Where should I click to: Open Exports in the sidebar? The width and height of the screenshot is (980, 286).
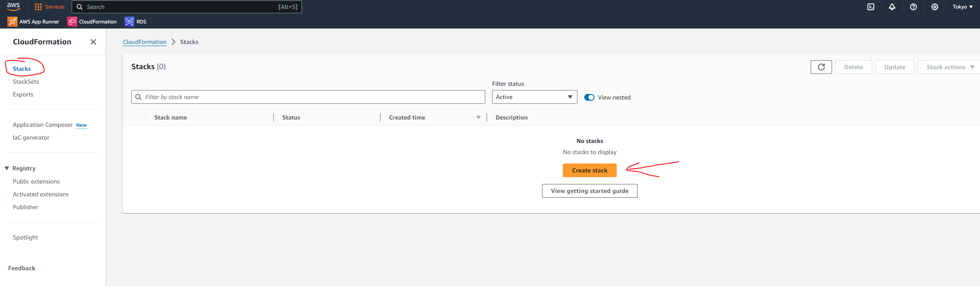coord(23,94)
